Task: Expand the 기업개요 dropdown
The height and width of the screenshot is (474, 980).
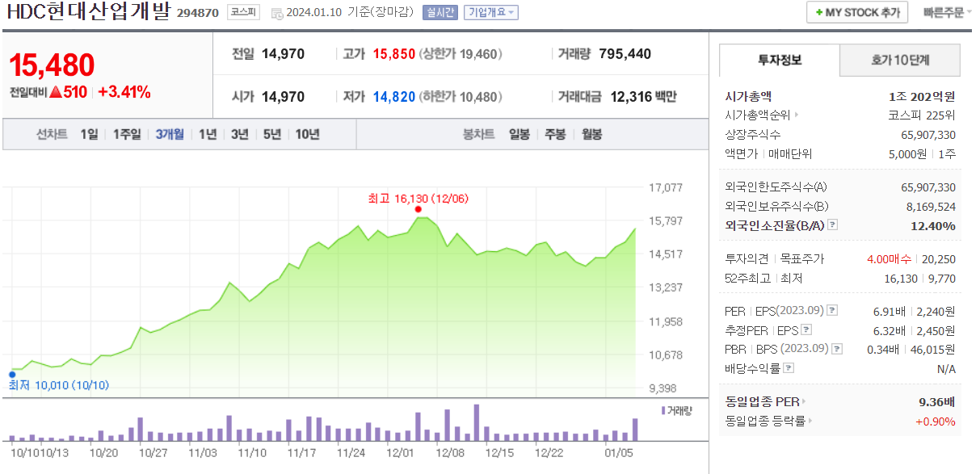Action: 490,13
